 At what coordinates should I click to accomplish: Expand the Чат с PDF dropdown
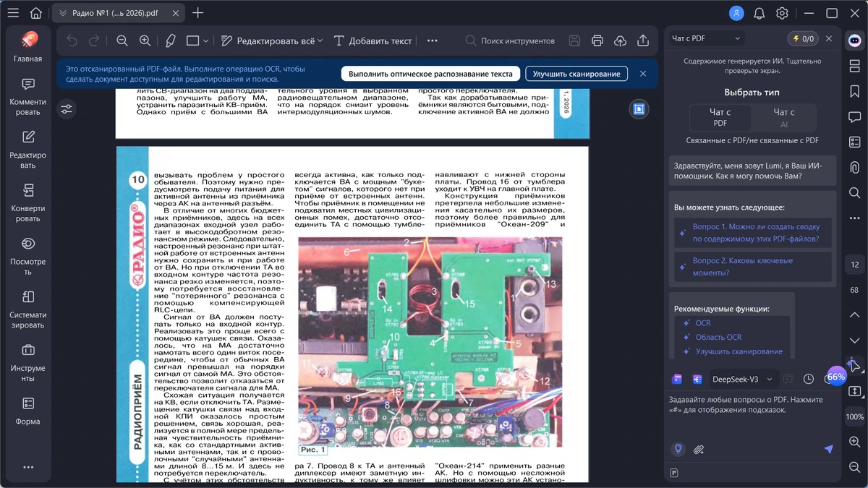click(x=706, y=38)
